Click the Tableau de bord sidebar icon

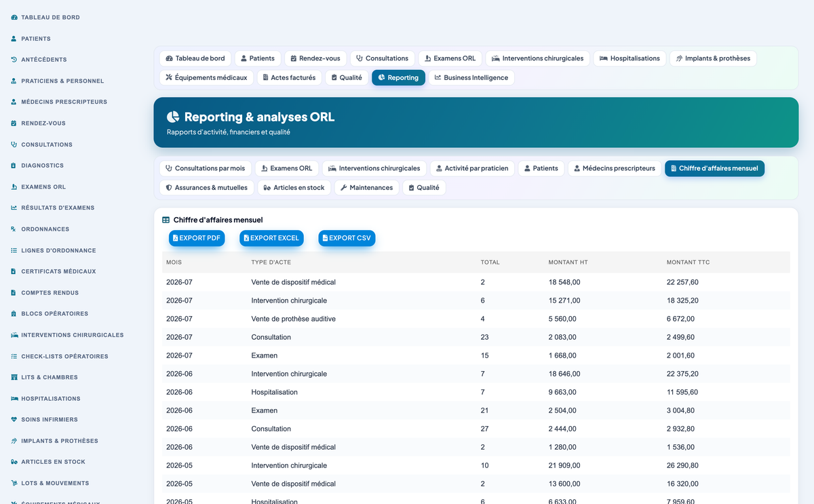tap(14, 18)
